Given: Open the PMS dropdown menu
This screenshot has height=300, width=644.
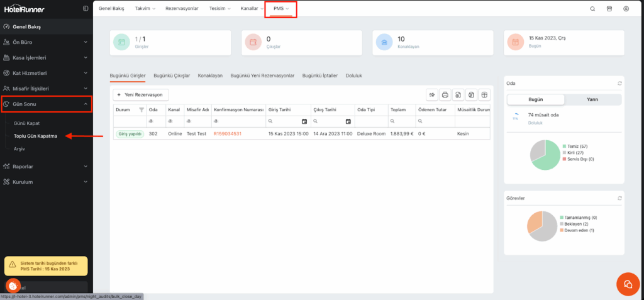Looking at the screenshot, I should [280, 9].
